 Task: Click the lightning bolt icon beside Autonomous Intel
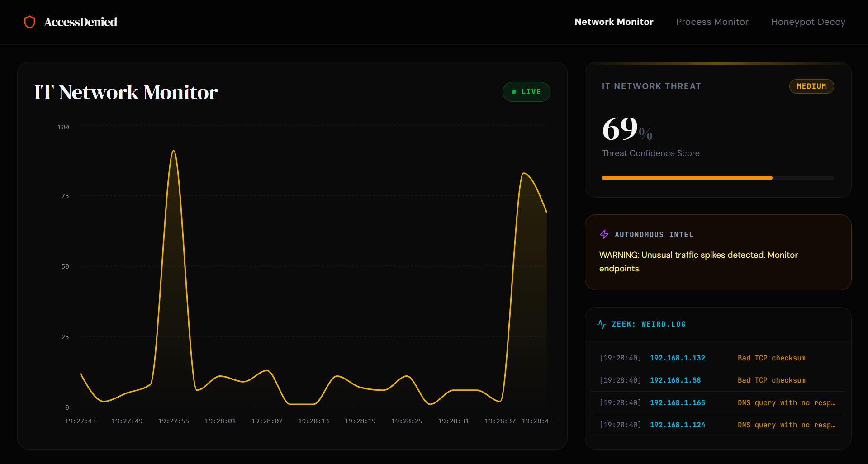[x=604, y=234]
